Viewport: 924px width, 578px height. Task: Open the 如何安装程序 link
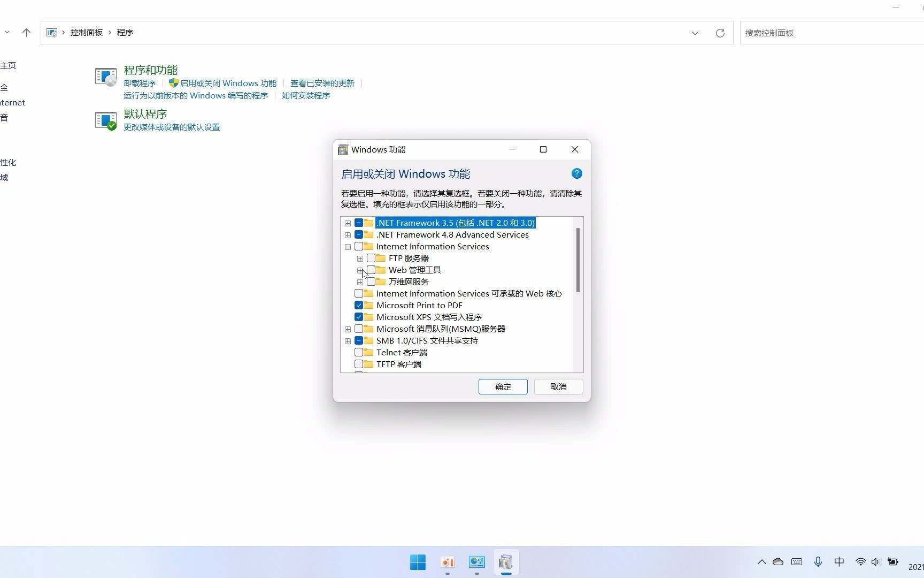tap(306, 95)
